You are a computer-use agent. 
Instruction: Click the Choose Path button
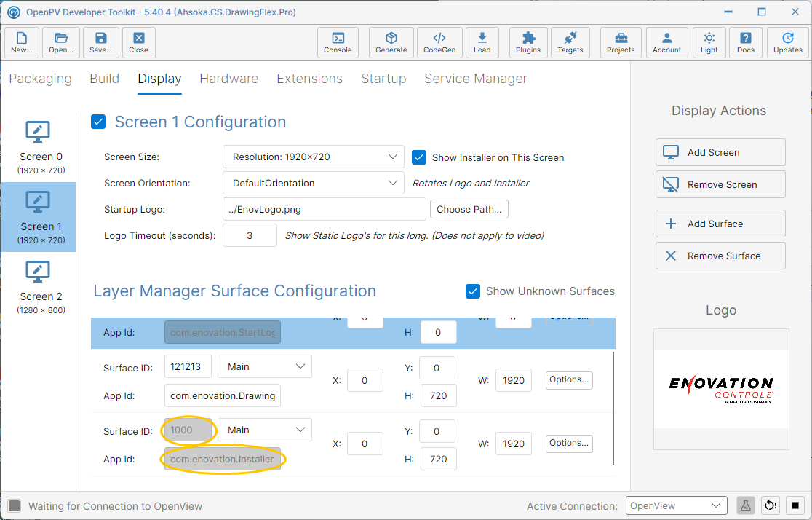[x=469, y=210]
